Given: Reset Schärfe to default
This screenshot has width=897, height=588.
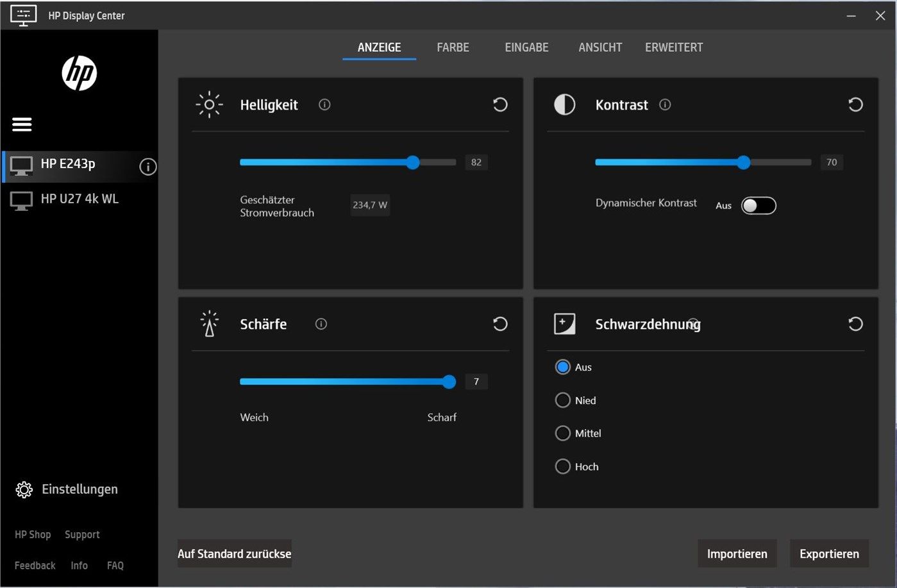Looking at the screenshot, I should pos(500,324).
